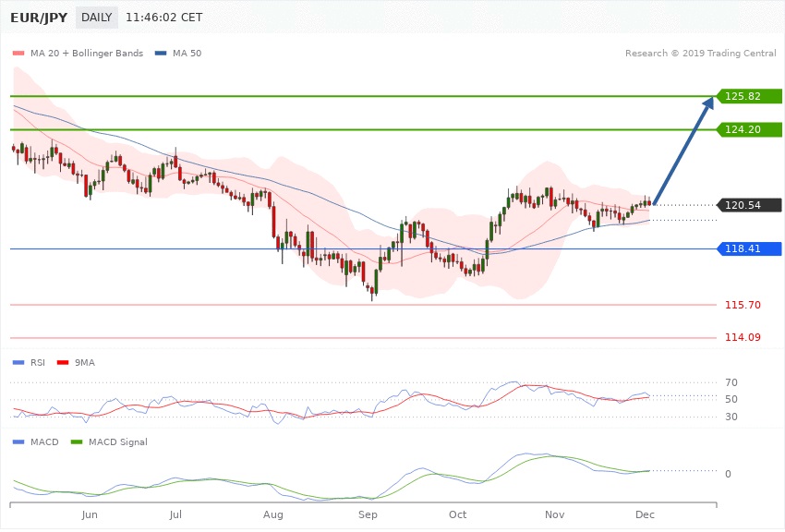The width and height of the screenshot is (785, 532).
Task: Toggle the MA 20 + Bollinger Bands legend
Action: 77,54
